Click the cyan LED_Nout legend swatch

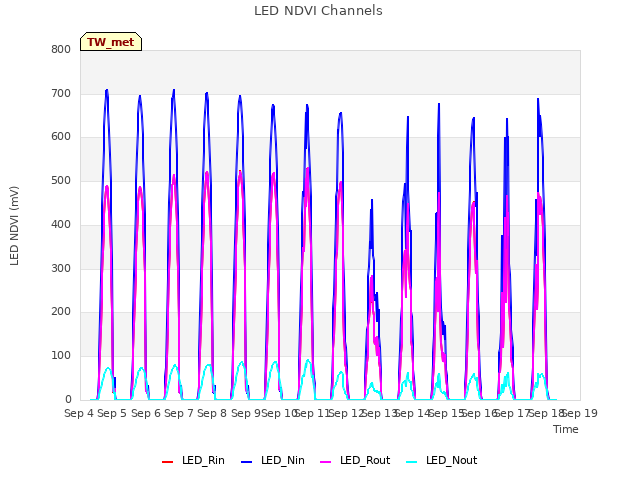click(412, 462)
